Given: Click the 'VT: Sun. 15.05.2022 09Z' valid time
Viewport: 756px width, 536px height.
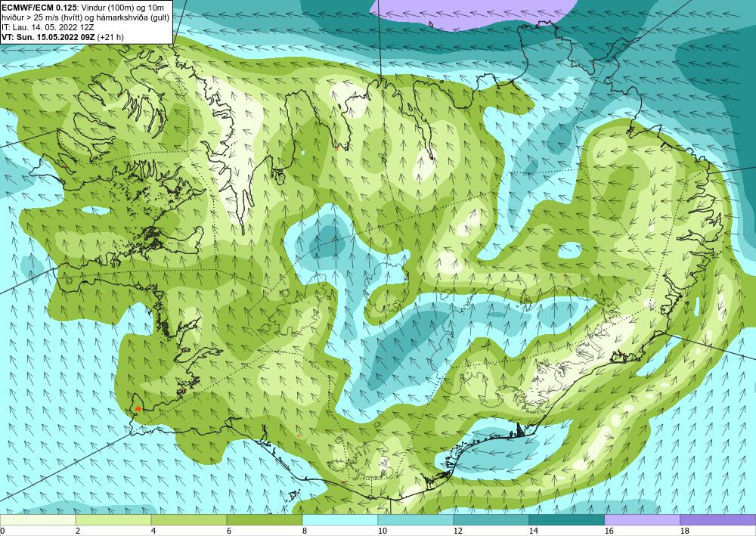Looking at the screenshot, I should (x=48, y=36).
